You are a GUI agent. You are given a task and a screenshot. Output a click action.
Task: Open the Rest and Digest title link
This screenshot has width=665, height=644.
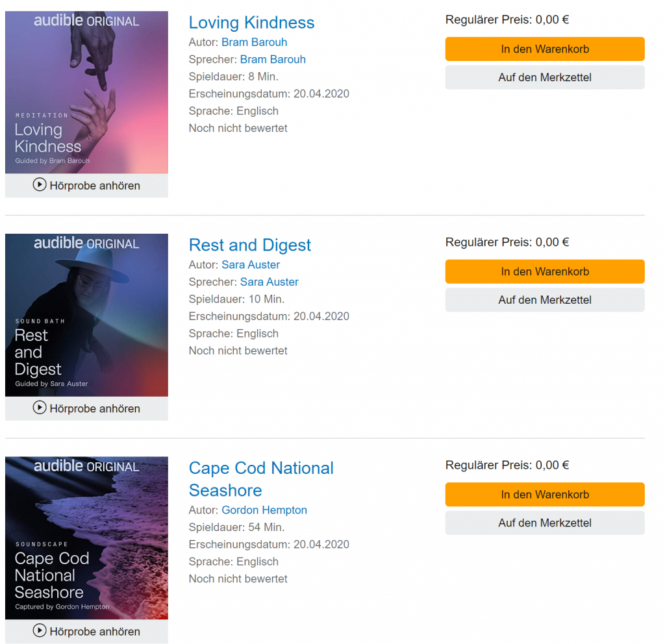pos(250,245)
